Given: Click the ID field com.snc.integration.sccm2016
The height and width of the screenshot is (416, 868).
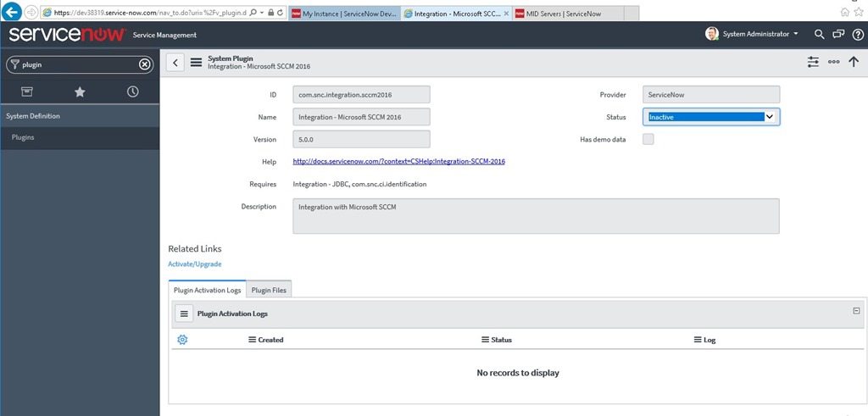Looking at the screenshot, I should 361,95.
